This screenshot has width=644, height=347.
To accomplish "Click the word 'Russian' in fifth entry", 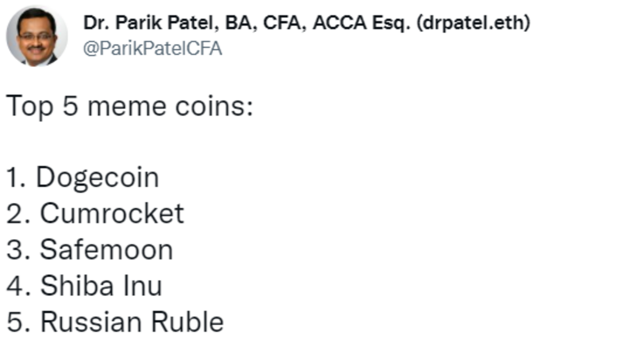I will point(91,322).
